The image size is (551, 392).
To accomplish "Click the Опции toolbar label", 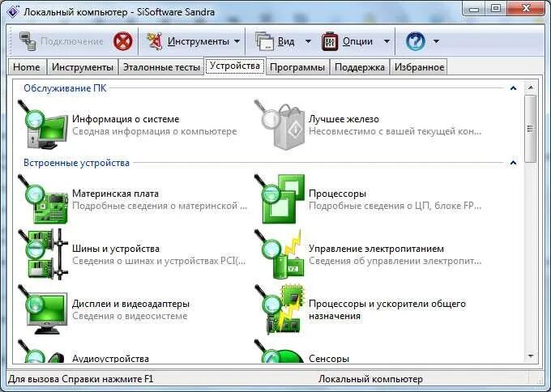I will click(357, 41).
